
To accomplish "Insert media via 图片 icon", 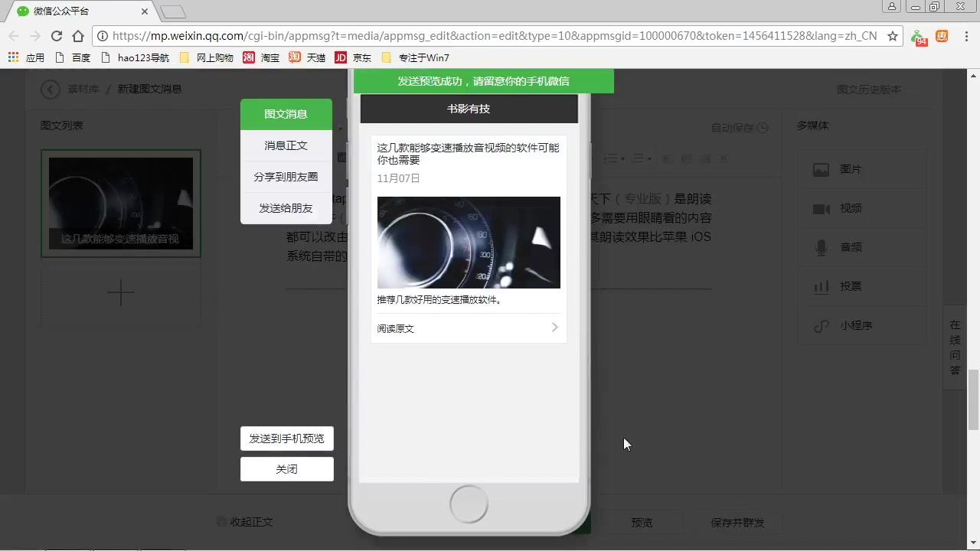I will pos(822,170).
